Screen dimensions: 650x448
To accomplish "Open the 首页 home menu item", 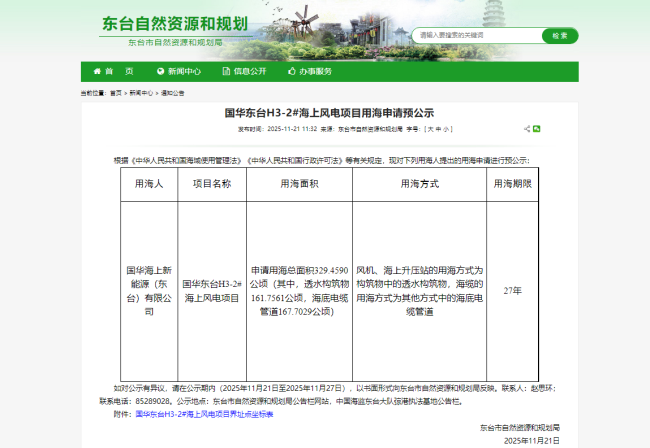I will pos(113,71).
